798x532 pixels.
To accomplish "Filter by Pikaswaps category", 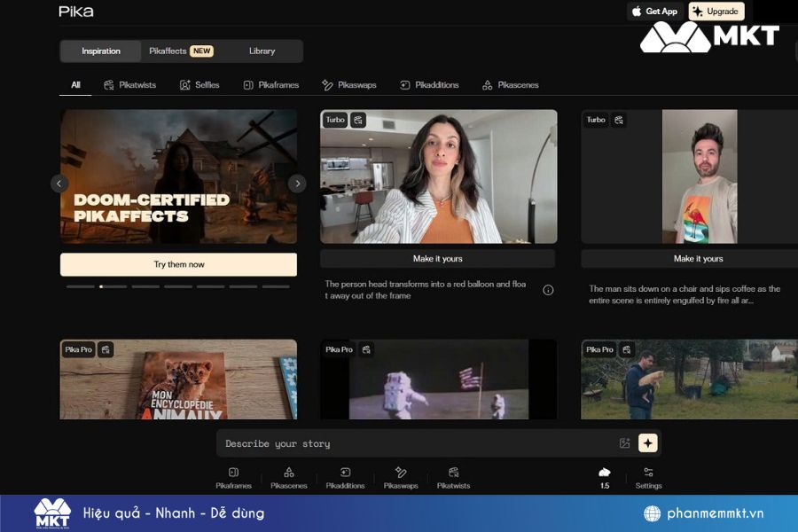I will pos(349,84).
